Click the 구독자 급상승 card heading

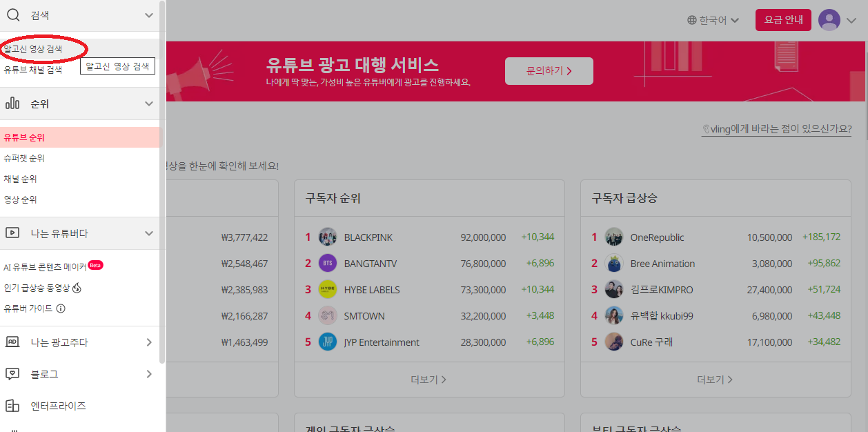click(624, 198)
